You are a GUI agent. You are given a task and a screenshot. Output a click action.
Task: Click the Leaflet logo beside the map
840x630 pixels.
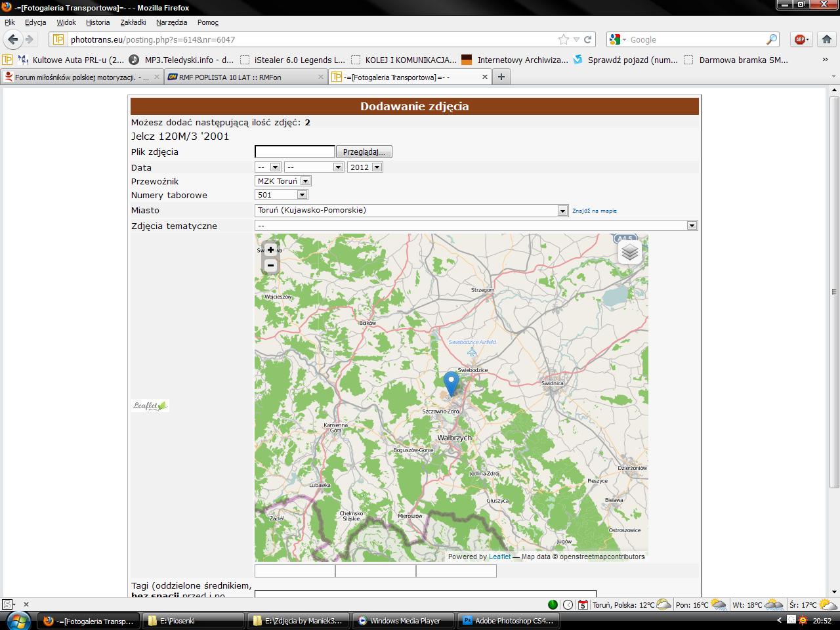[x=150, y=406]
